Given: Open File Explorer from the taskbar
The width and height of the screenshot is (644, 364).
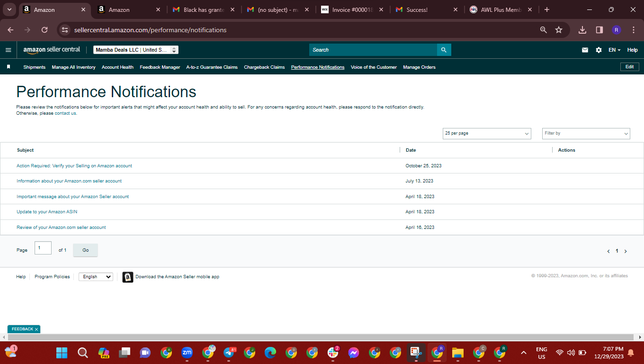Looking at the screenshot, I should tap(457, 353).
